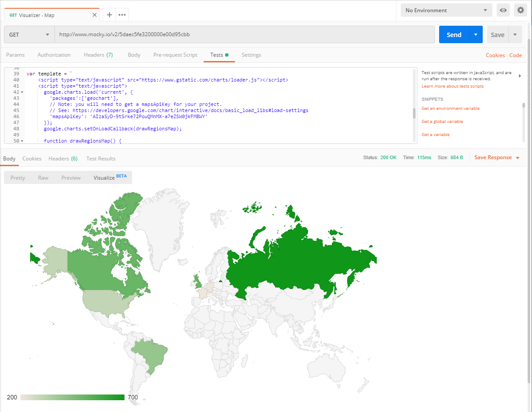Expand the Send button dropdown arrow
The height and width of the screenshot is (412, 532).
point(476,35)
